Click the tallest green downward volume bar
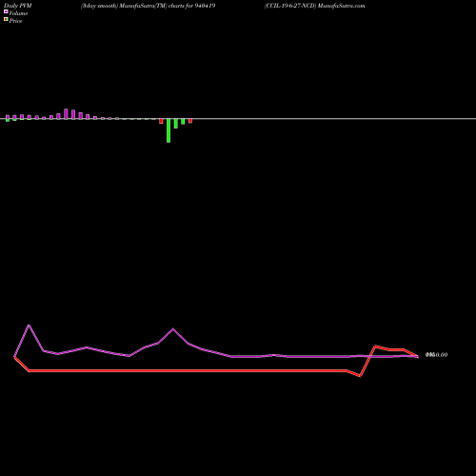 (x=169, y=130)
